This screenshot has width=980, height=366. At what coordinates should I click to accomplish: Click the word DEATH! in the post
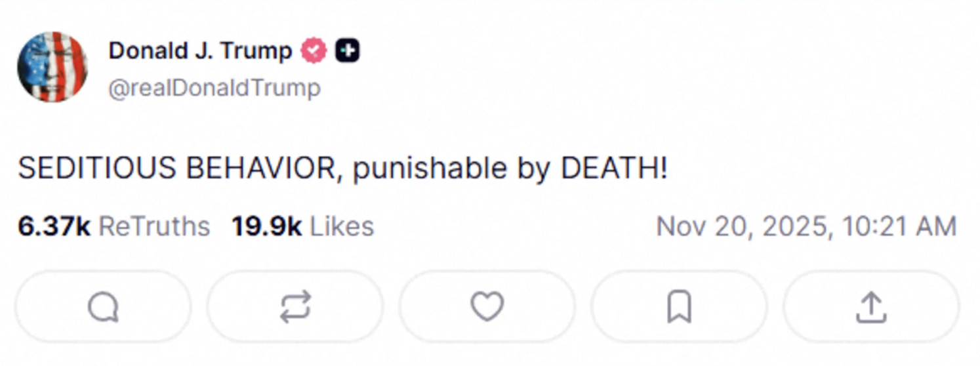coord(614,169)
